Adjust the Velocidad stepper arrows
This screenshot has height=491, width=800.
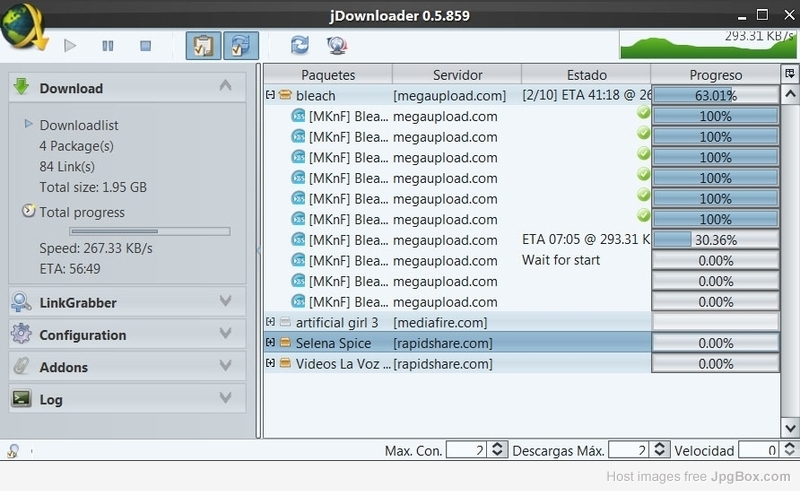[789, 450]
